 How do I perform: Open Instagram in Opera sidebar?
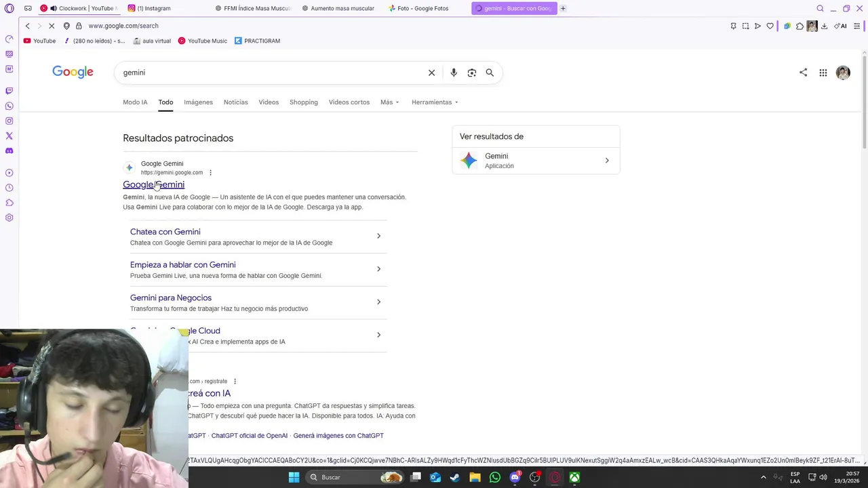[x=9, y=121]
